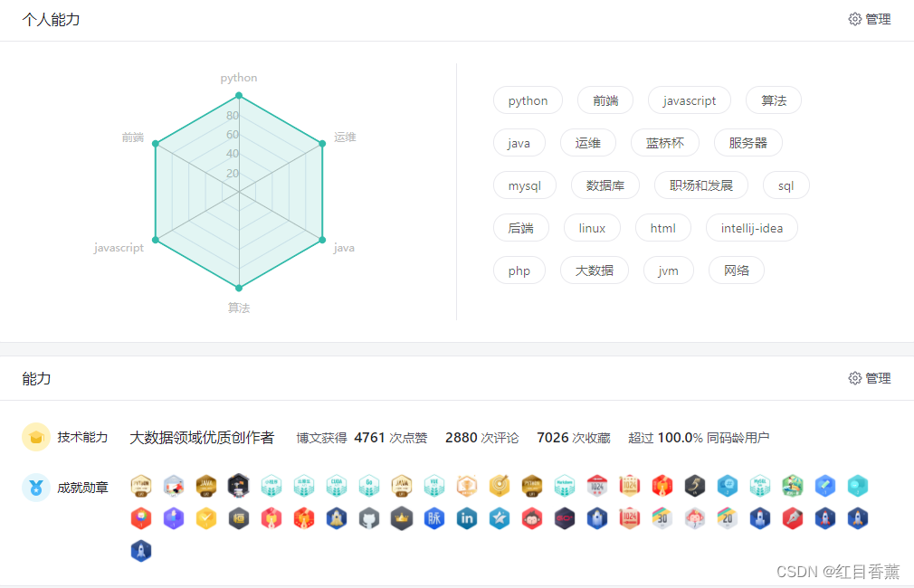Select the python skill tag
Viewport: 914px width, 588px height.
528,100
